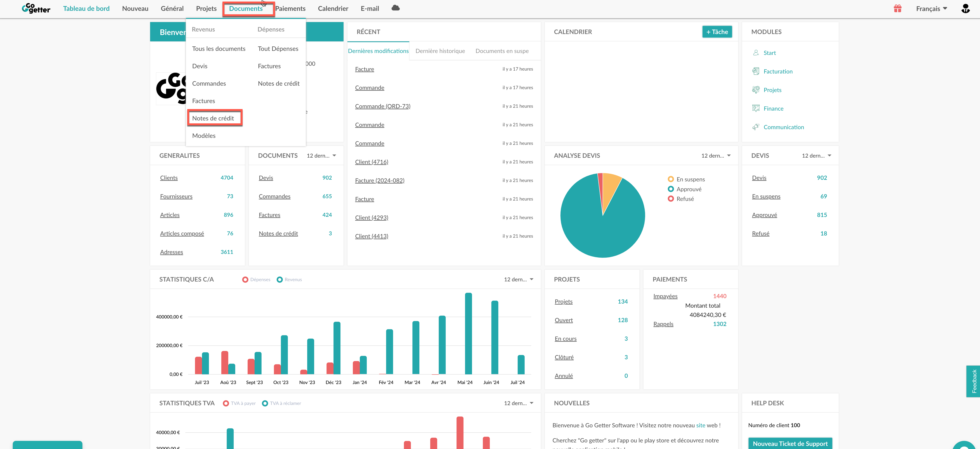
Task: Open recent Facture (2024-082) link
Action: point(380,181)
